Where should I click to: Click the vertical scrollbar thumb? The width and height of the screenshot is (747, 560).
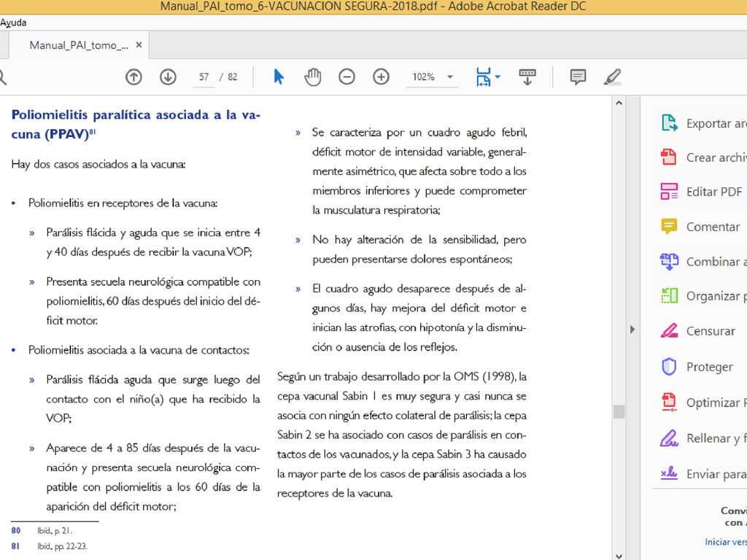point(619,411)
